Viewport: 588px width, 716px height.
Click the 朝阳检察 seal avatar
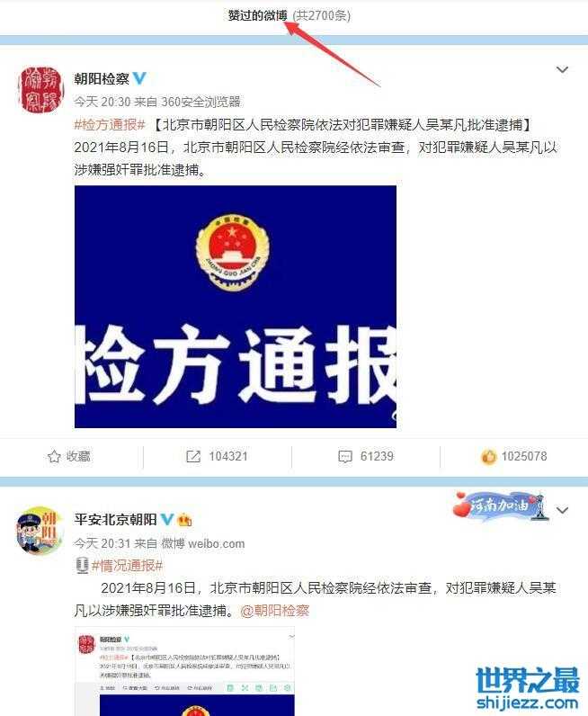point(40,89)
